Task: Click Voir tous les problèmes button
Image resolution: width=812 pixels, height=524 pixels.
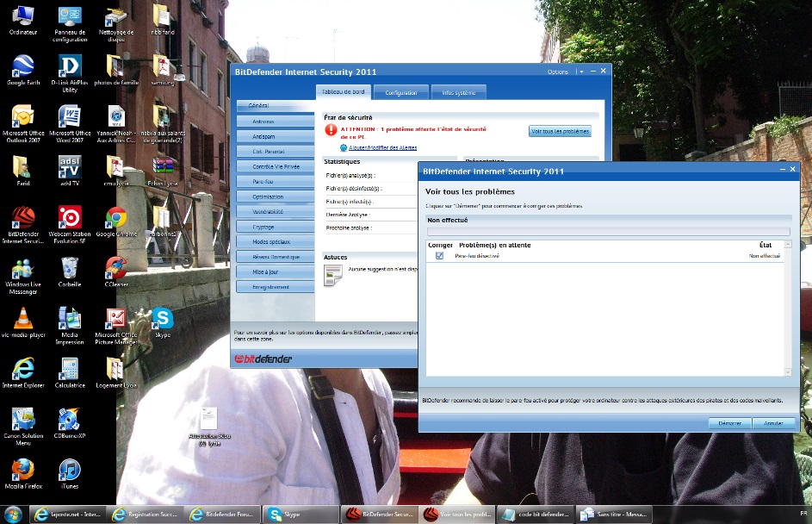Action: pos(560,131)
